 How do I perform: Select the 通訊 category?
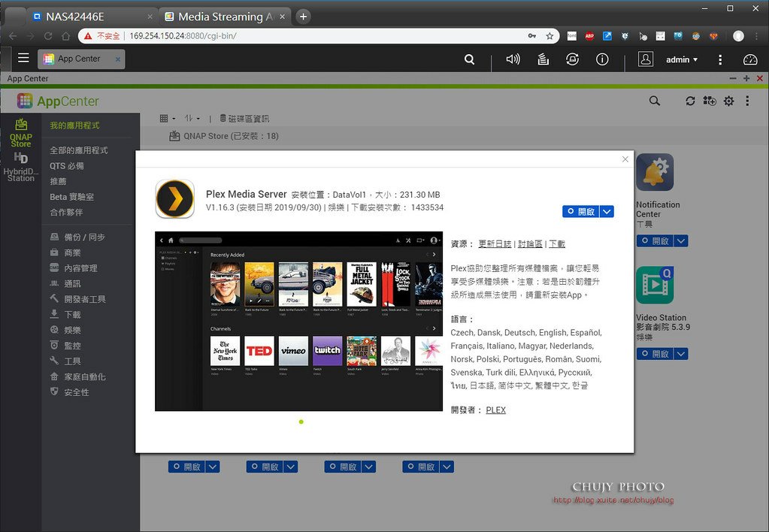pos(65,283)
